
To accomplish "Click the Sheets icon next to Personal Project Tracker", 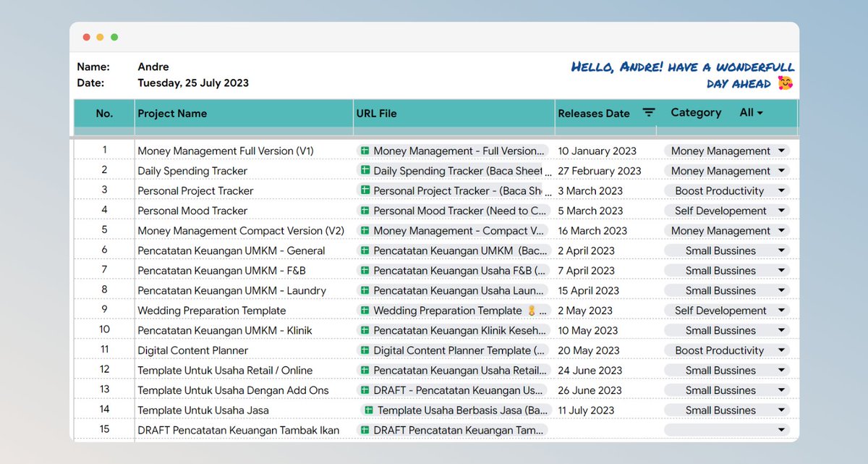I will coord(364,190).
